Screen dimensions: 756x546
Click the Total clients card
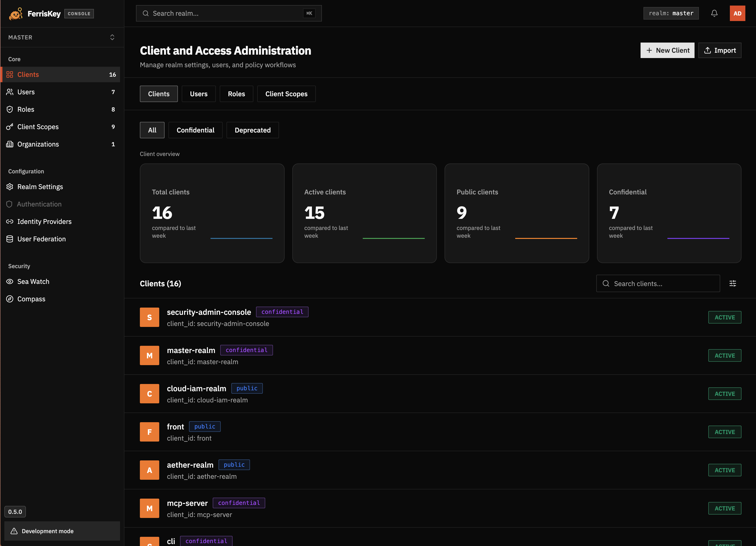coord(212,213)
